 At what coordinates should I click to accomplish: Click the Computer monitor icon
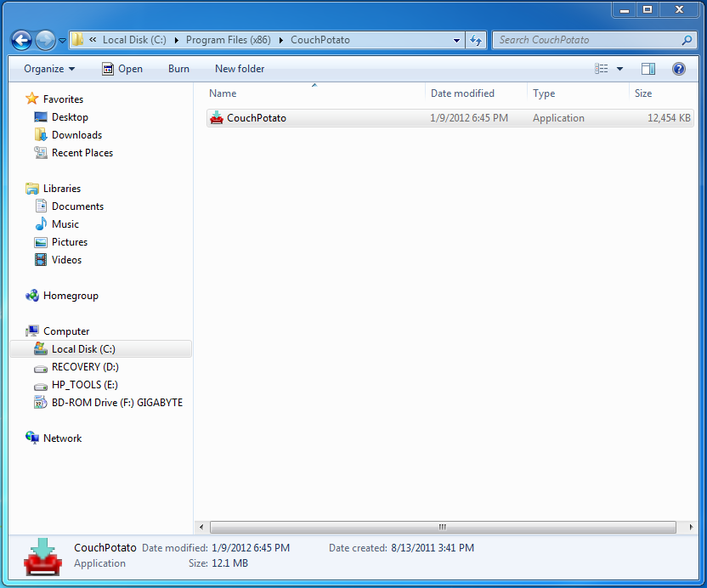[x=32, y=331]
